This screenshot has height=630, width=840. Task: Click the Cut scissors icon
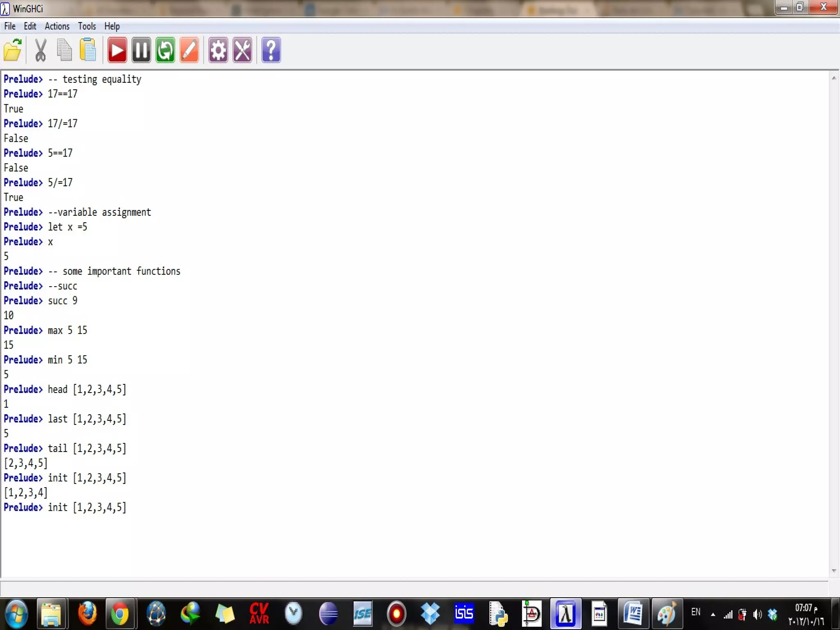pos(40,50)
